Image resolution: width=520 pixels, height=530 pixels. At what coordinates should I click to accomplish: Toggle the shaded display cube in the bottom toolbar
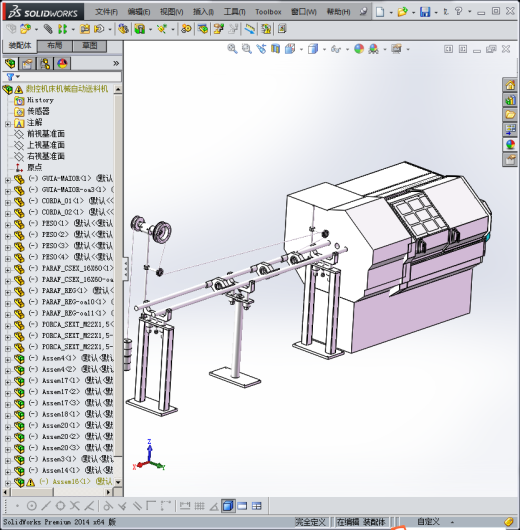(x=228, y=506)
